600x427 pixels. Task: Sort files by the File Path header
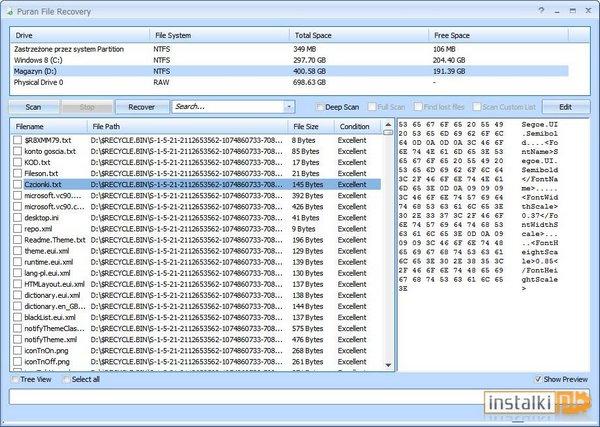(188, 127)
